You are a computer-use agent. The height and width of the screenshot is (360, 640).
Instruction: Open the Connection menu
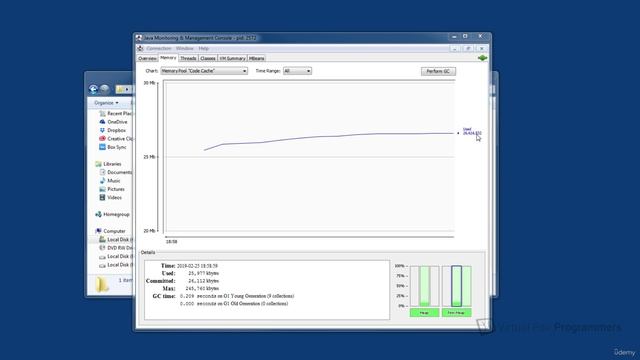159,48
